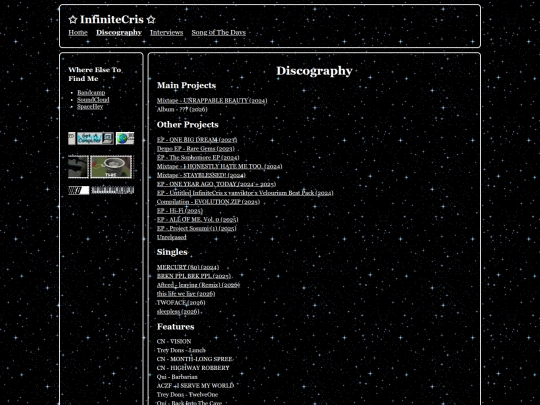Open Demo EP Rare Gems (2023)
This screenshot has width=540, height=405.
(x=196, y=148)
